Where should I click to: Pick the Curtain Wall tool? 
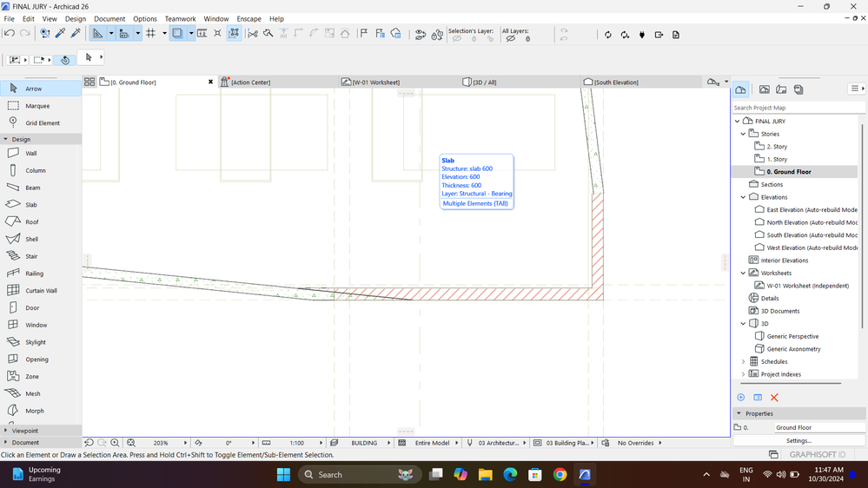coord(41,291)
